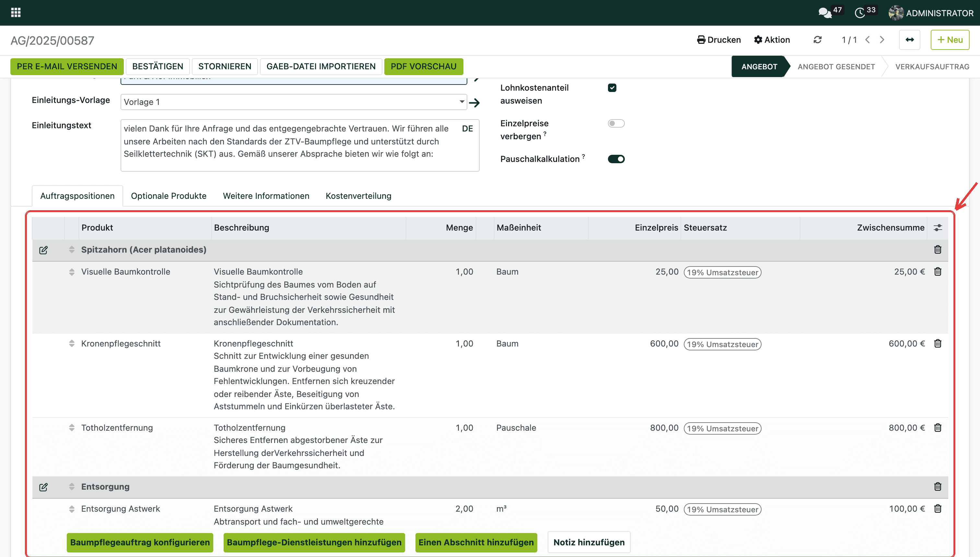Viewport: 980px width, 557px height.
Task: Click the Kronenpflegeschnitt row reorder handle
Action: (x=72, y=344)
